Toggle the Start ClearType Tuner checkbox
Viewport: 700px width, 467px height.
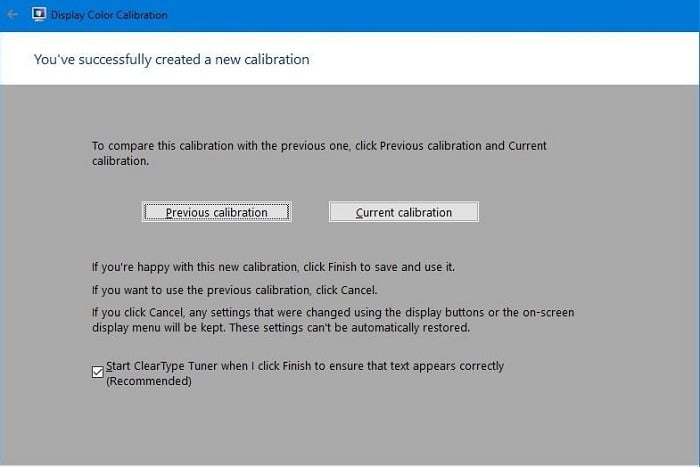(97, 372)
